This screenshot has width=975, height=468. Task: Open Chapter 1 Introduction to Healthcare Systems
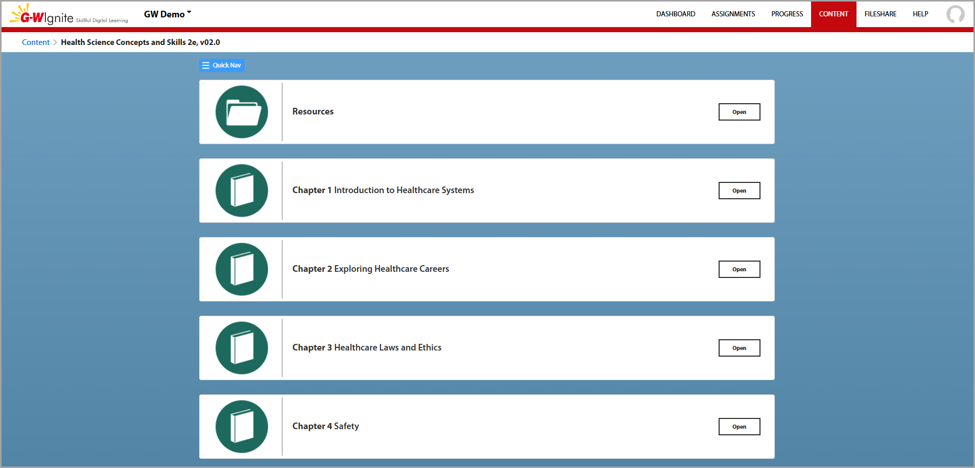pos(739,190)
